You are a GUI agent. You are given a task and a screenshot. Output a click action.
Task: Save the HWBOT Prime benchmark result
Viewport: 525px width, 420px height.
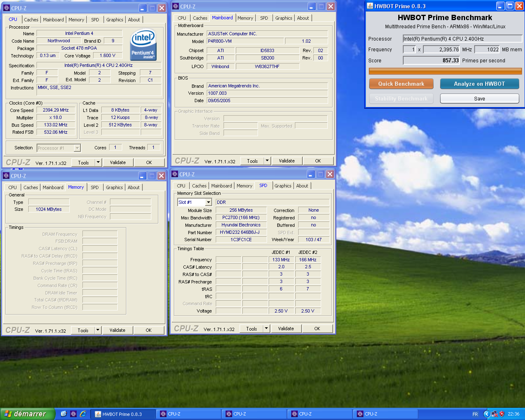pos(479,98)
